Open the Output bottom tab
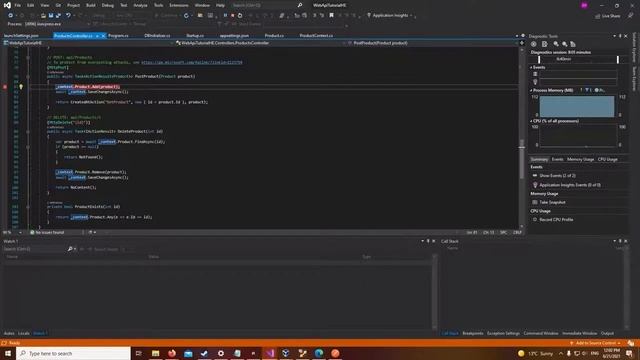This screenshot has width=640, height=360. pos(607,333)
